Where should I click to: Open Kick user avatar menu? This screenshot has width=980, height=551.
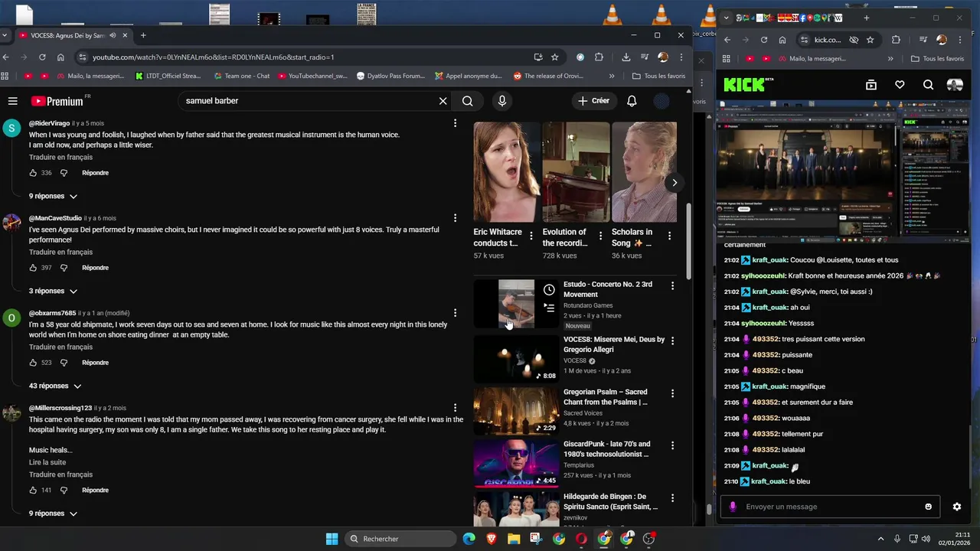(955, 85)
